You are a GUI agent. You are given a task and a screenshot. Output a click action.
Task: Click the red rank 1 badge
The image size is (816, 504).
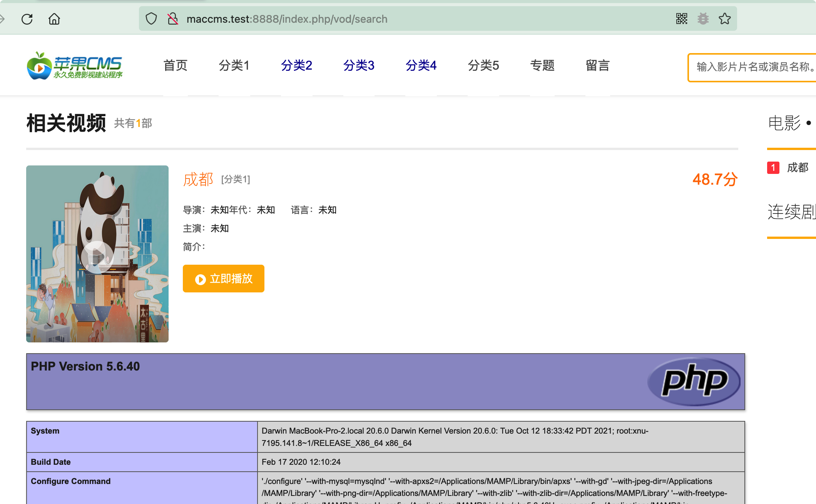[x=773, y=168]
